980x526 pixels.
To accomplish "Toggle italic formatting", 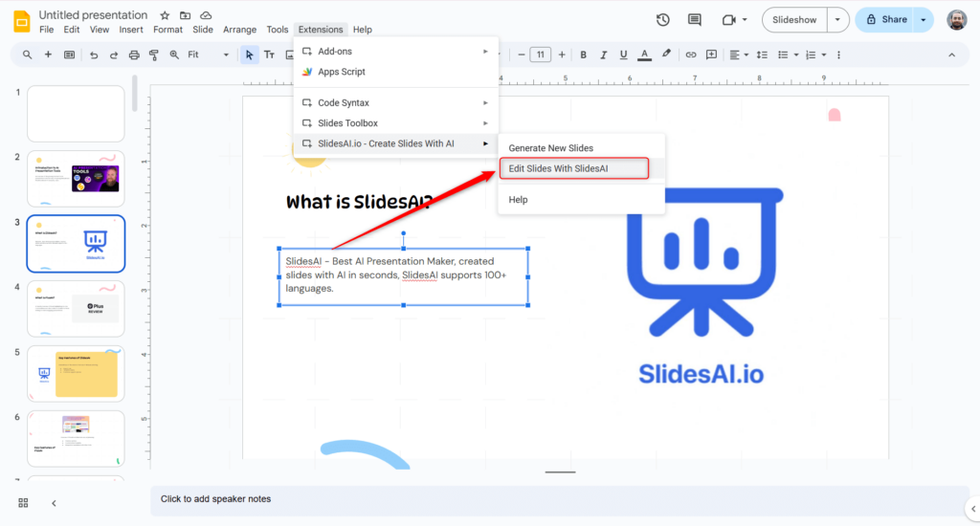I will (x=603, y=55).
